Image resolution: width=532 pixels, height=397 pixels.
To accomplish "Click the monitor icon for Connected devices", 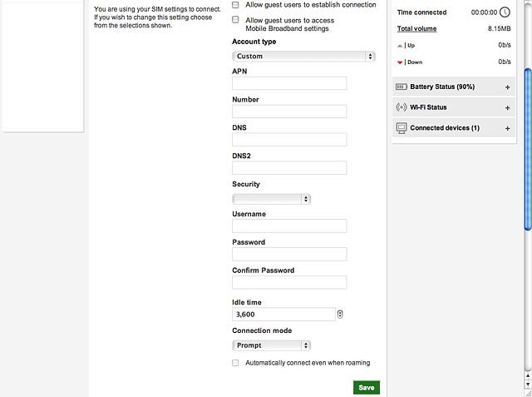I will 401,128.
